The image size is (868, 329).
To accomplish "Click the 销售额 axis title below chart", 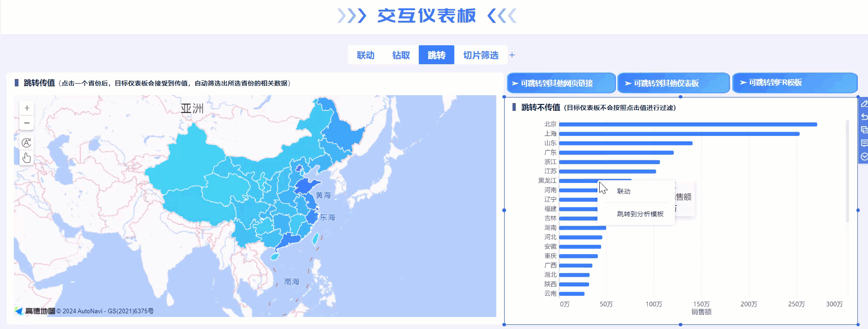I will point(701,312).
